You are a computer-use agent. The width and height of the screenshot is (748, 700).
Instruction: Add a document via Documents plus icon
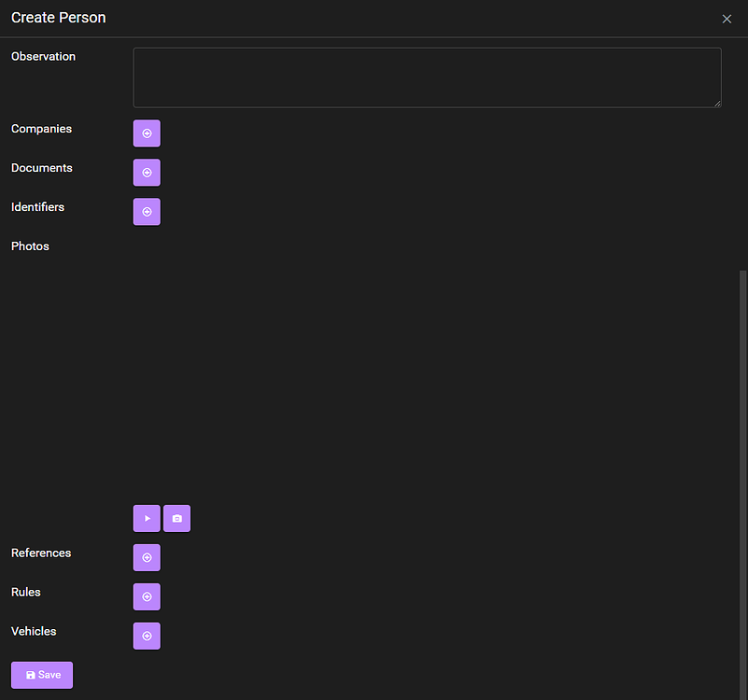[x=147, y=173]
